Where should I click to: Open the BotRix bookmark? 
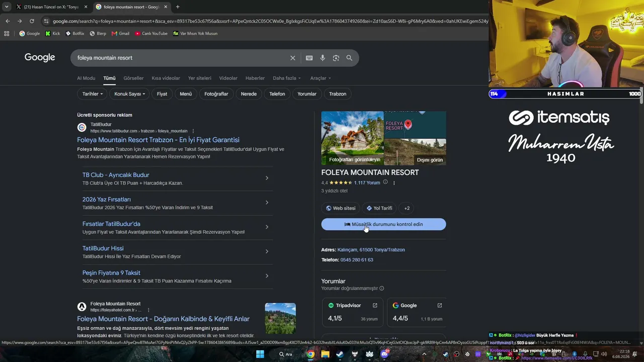[x=75, y=34]
